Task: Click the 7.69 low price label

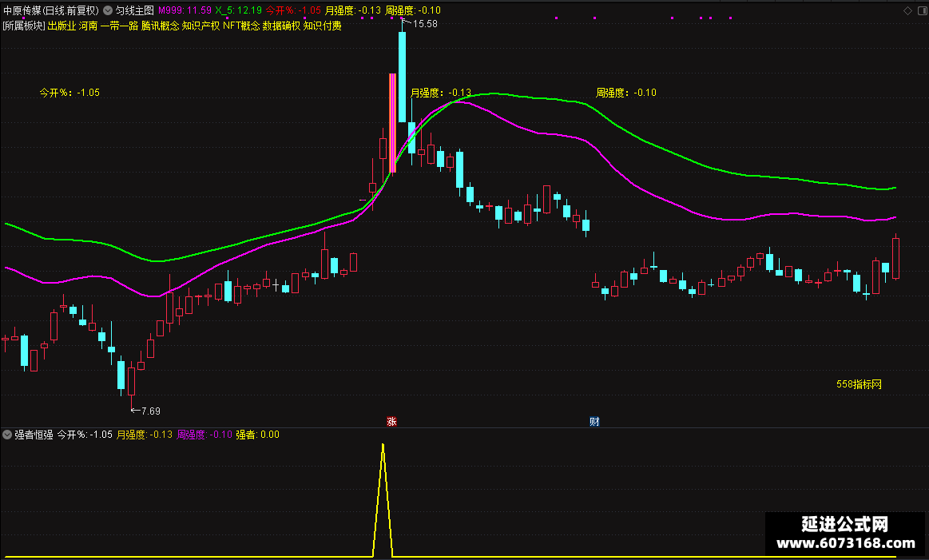Action: coord(150,411)
